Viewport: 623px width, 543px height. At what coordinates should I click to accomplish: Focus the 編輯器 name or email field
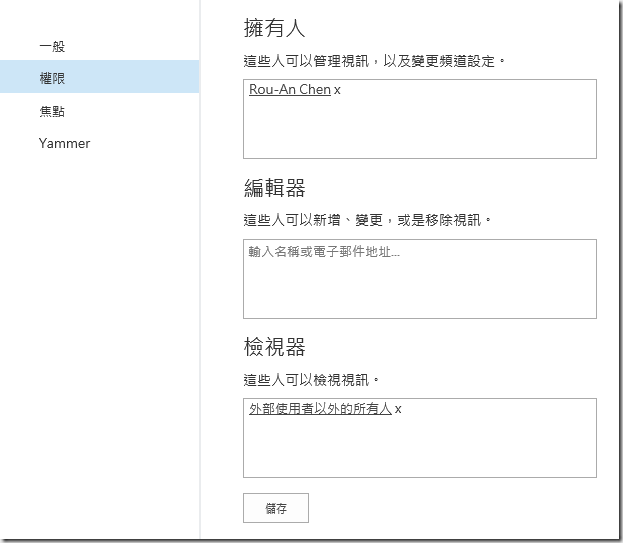coord(419,278)
